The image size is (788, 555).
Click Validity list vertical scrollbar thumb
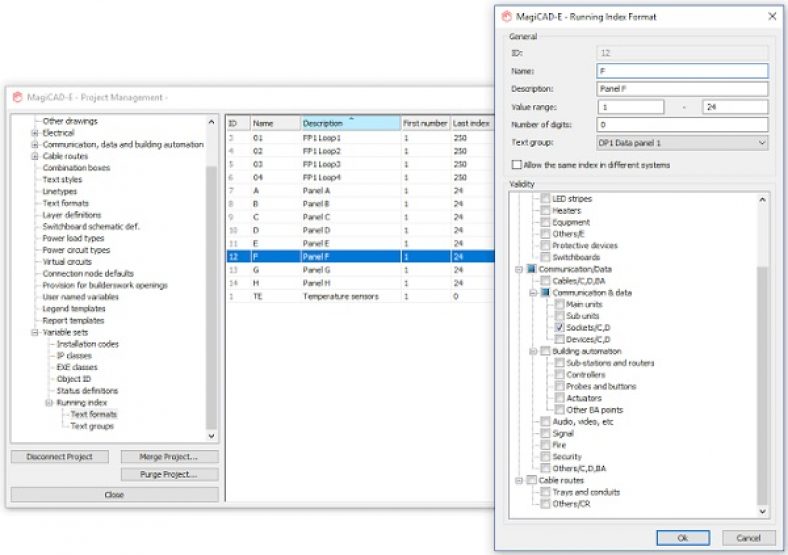click(762, 385)
